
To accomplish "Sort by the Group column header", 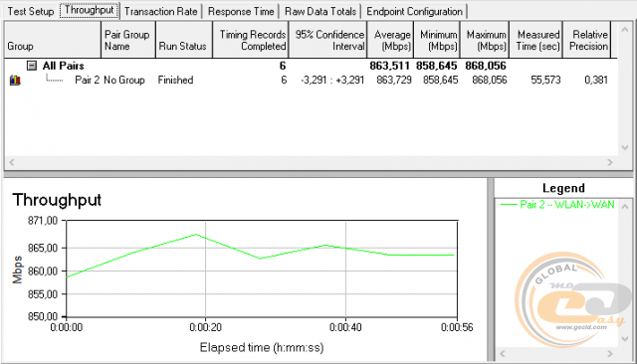I will tap(53, 40).
